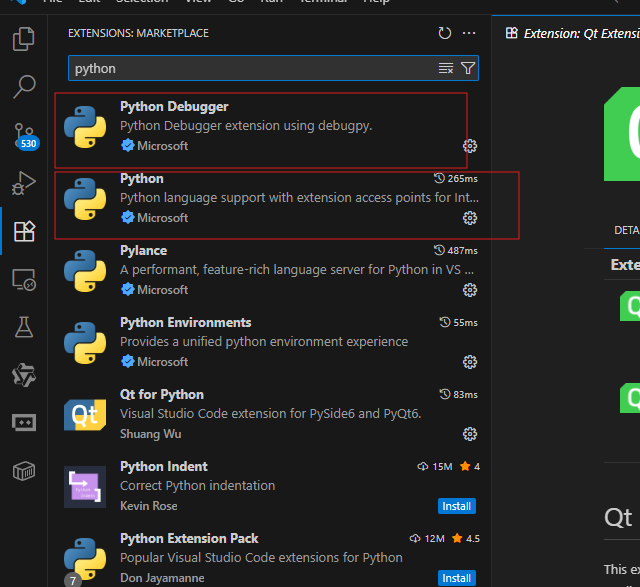
Task: Click Shuang Wu publisher name
Action: [x=151, y=434]
